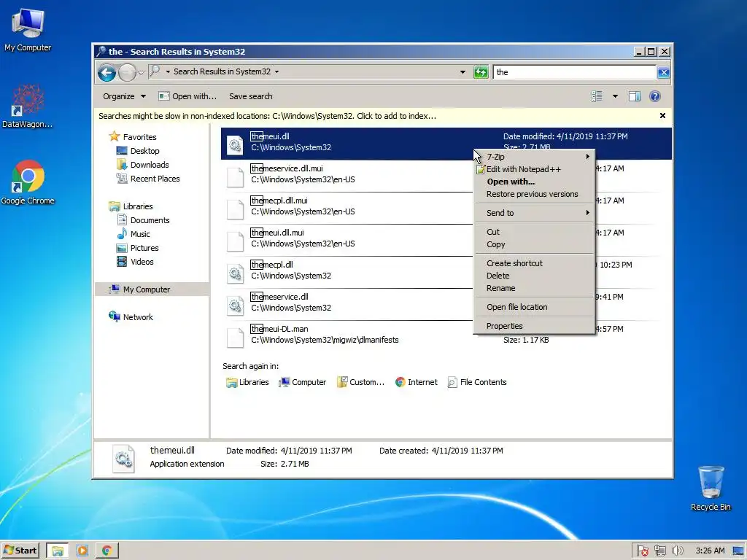Open Properties from the context menu
747x560 pixels.
coord(535,326)
